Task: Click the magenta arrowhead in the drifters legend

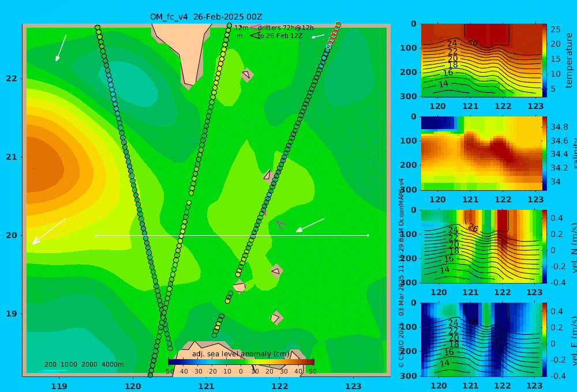Action: click(254, 27)
